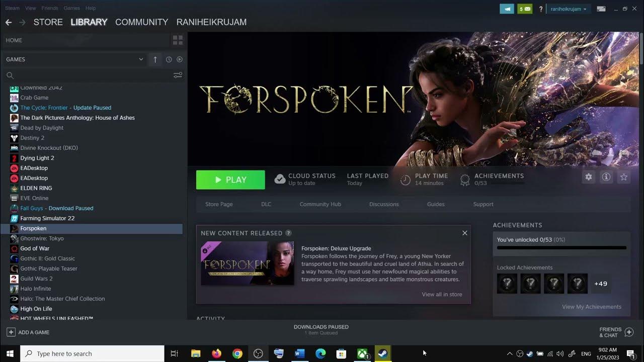Open the HOME library view

86,40
